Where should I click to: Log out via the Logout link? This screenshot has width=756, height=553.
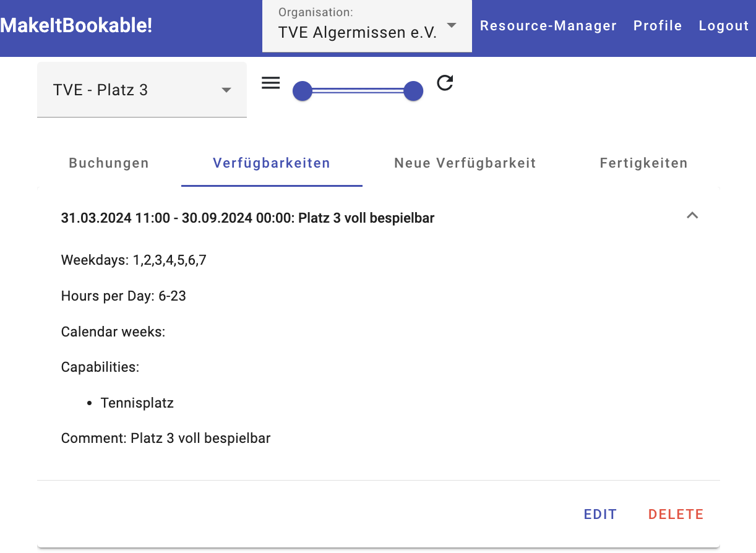click(724, 26)
